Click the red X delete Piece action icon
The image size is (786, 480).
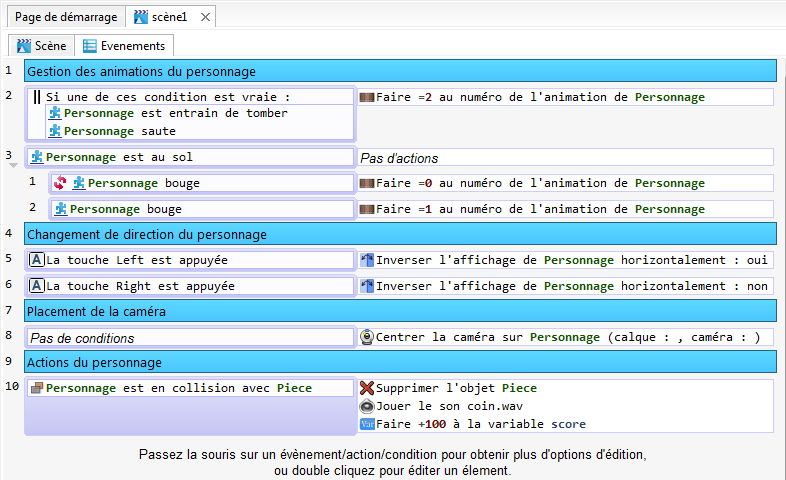[x=367, y=388]
